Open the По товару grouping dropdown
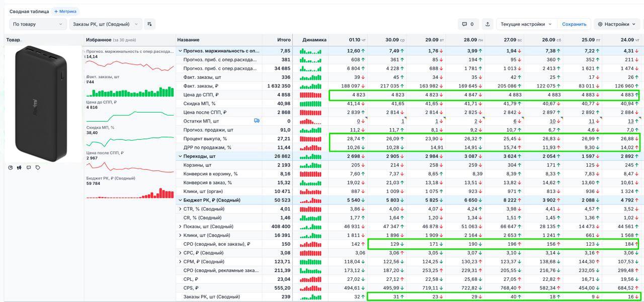Image resolution: width=644 pixels, height=302 pixels. (x=38, y=24)
